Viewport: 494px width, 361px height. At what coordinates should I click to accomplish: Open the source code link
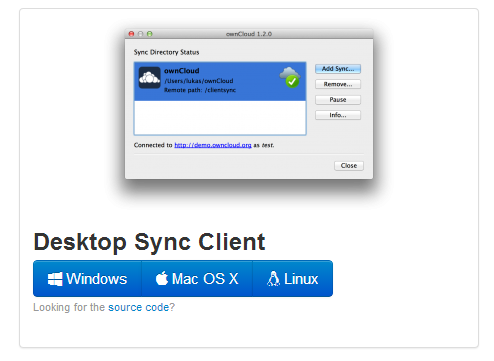(138, 307)
